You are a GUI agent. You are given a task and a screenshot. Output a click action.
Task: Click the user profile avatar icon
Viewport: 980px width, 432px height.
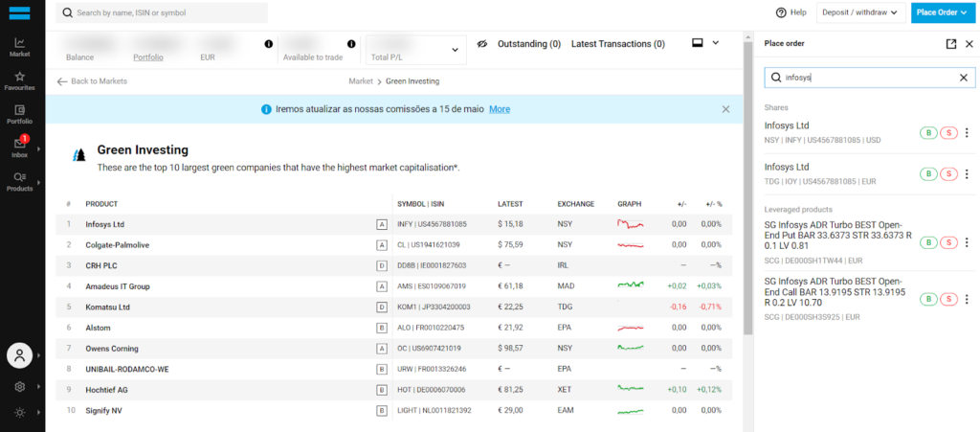pyautogui.click(x=19, y=354)
